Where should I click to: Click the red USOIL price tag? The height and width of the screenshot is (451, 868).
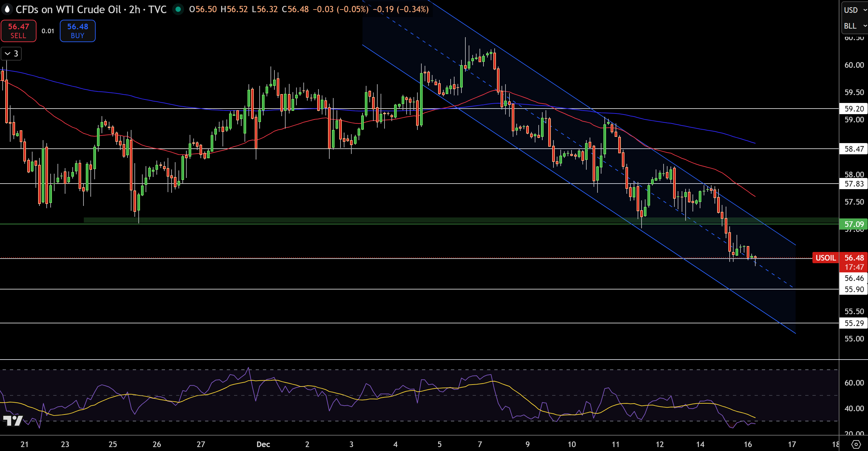tap(825, 258)
